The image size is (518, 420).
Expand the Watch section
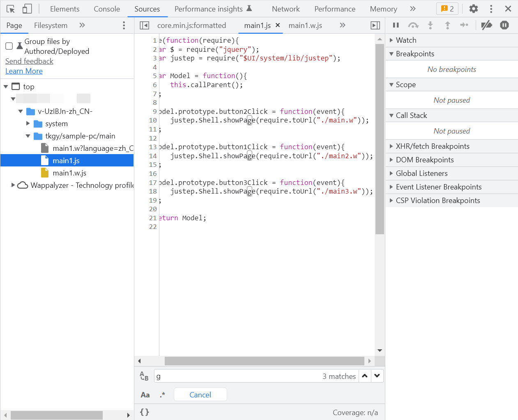click(406, 40)
